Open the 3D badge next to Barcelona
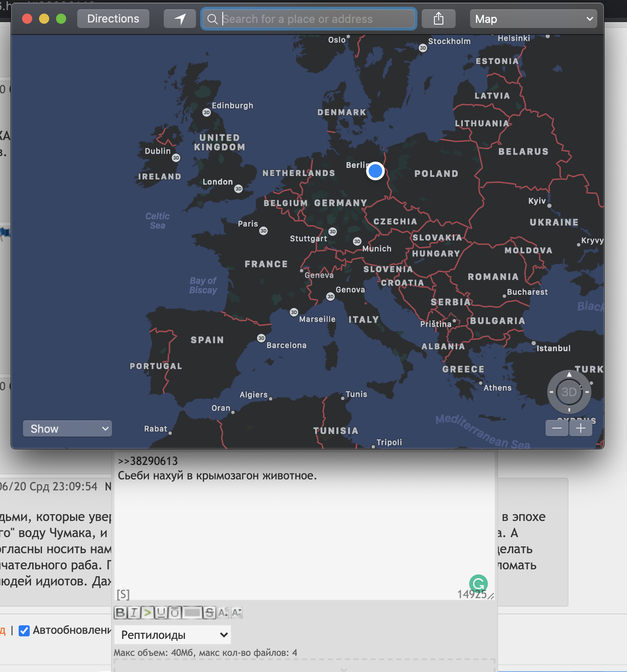Viewport: 627px width, 672px height. pos(261,338)
